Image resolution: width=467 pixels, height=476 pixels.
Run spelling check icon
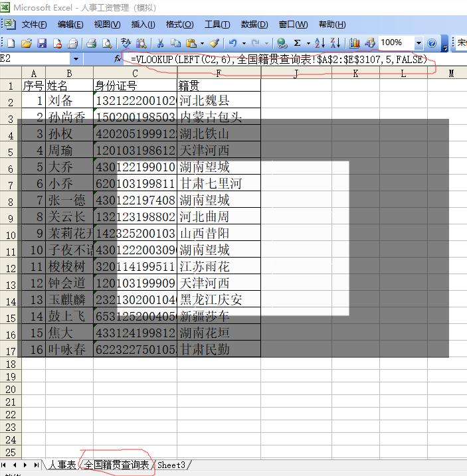coord(126,43)
